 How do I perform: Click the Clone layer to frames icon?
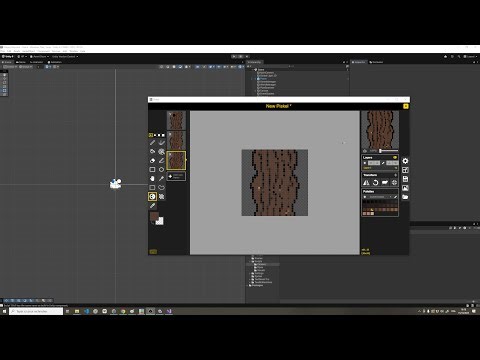pos(385,183)
